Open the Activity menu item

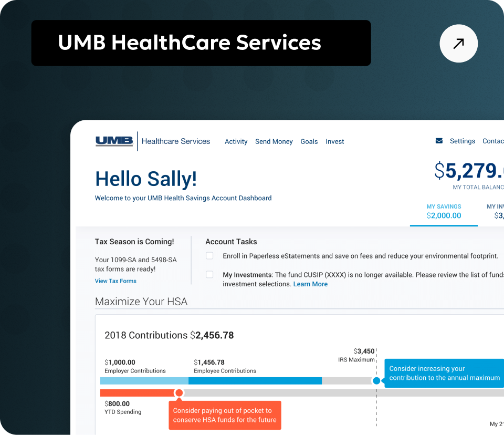236,141
